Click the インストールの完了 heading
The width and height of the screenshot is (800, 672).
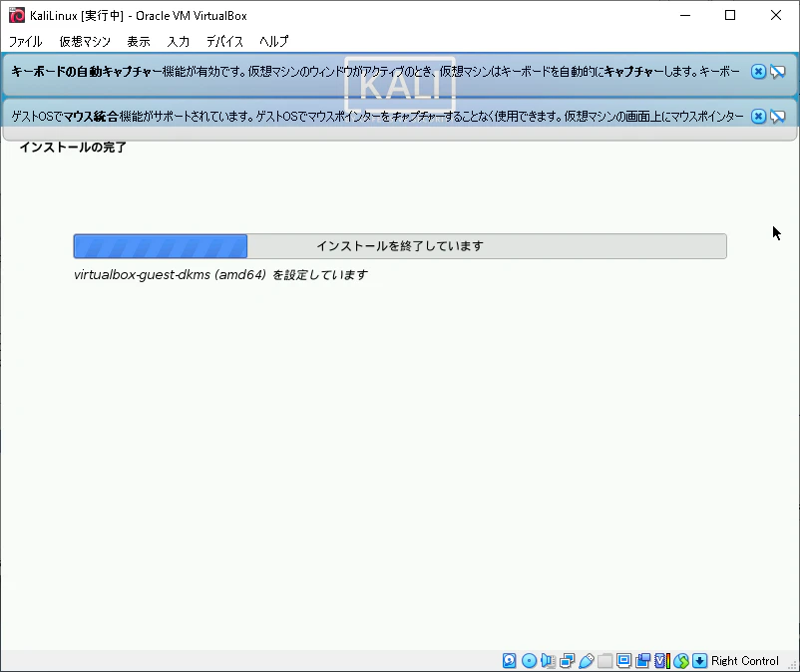(x=73, y=148)
